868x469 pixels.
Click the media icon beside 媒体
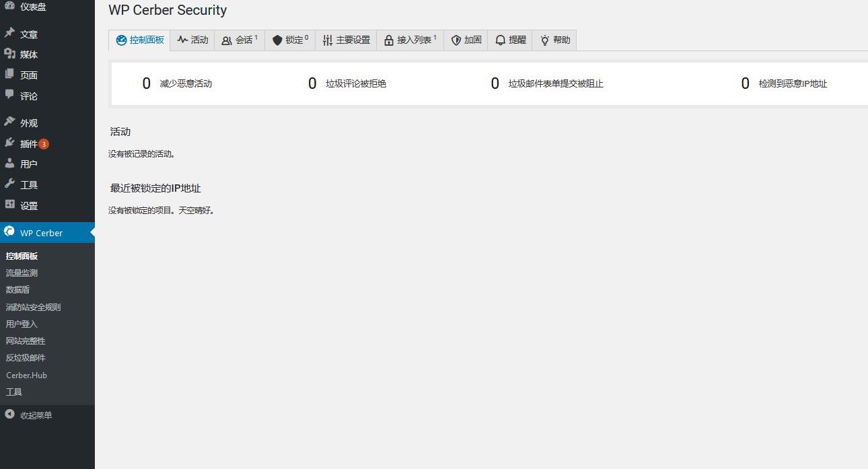(9, 53)
